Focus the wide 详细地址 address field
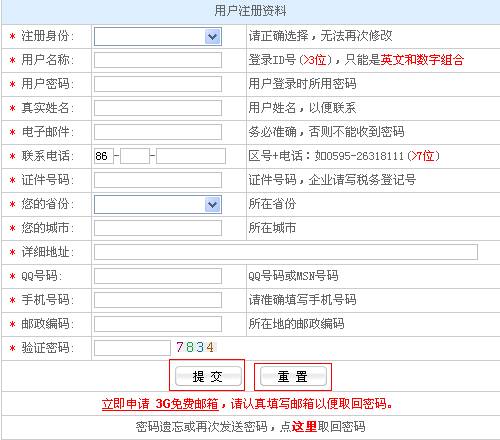Screen dimensions: 500x440 click(x=286, y=252)
